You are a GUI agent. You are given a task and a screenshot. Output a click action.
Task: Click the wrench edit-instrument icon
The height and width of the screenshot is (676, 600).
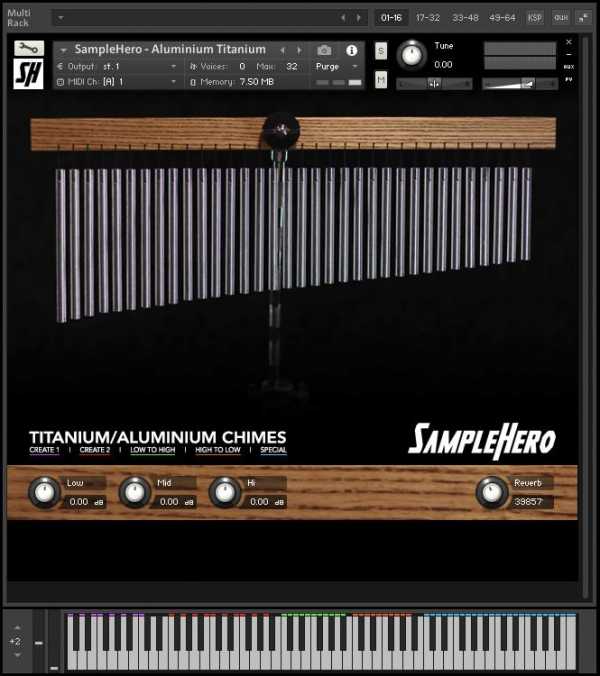(x=29, y=48)
